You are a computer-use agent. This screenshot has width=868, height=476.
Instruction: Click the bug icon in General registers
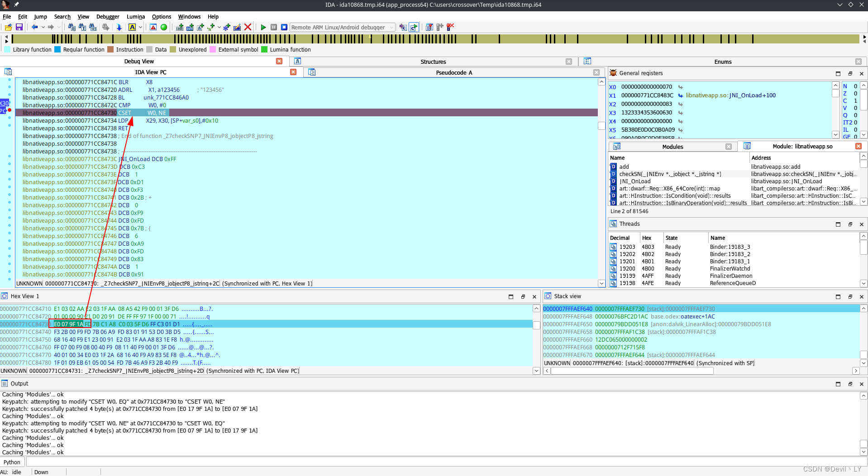613,73
